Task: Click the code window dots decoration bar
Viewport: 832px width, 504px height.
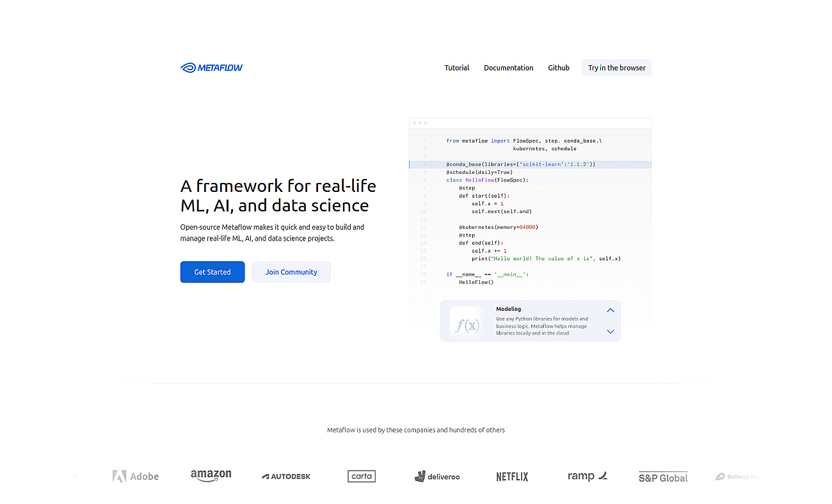Action: 530,123
